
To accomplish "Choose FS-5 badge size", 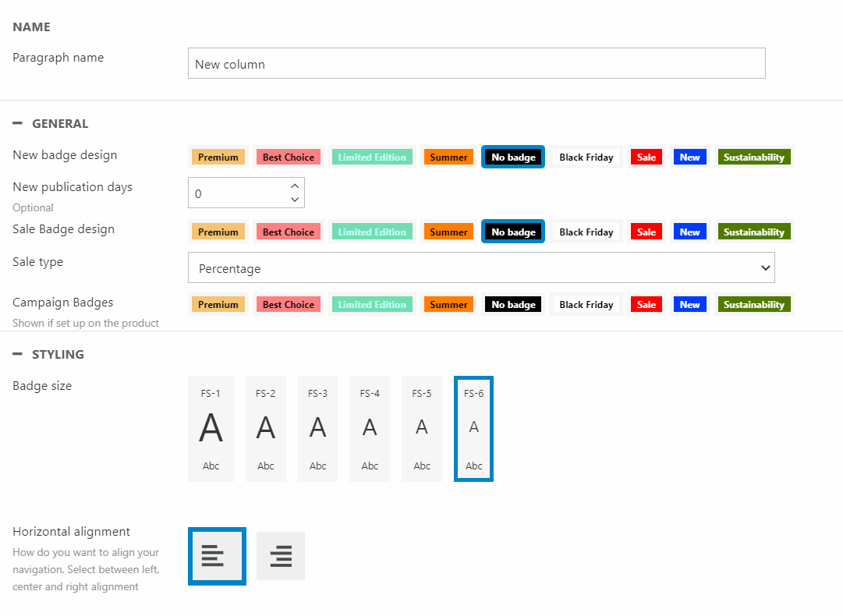I will tap(422, 429).
